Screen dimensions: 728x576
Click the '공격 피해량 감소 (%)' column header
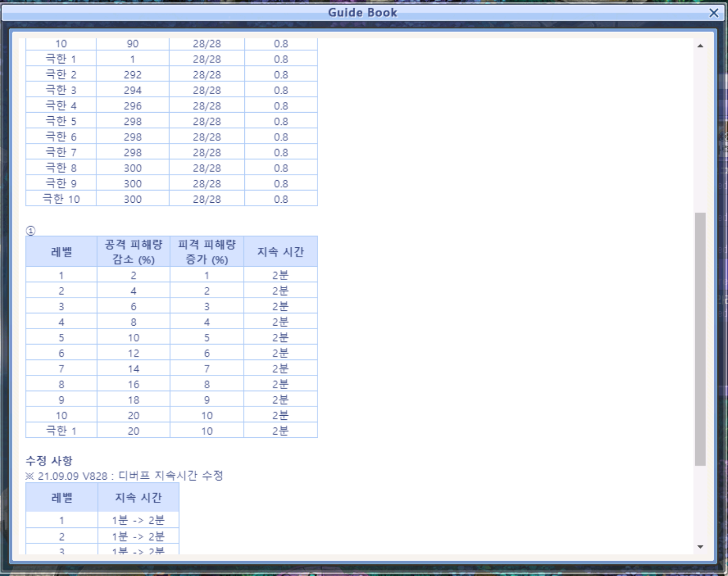coord(134,252)
